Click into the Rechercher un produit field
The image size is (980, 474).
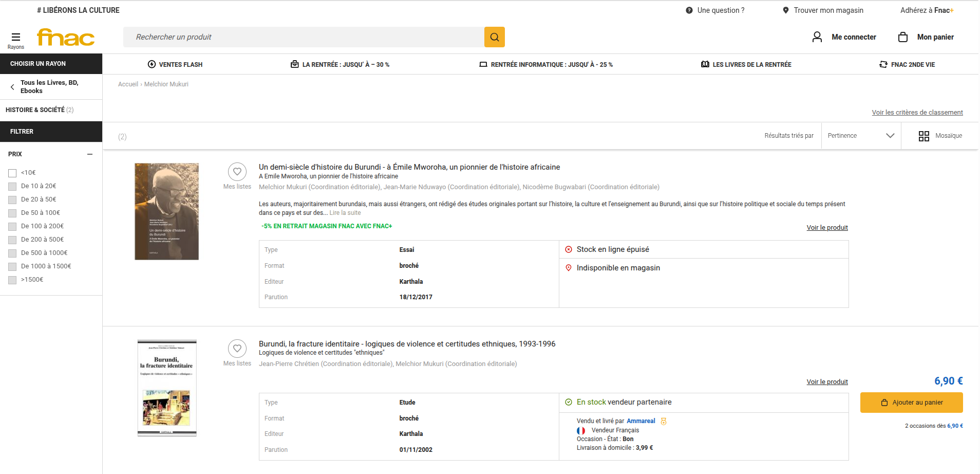[303, 37]
